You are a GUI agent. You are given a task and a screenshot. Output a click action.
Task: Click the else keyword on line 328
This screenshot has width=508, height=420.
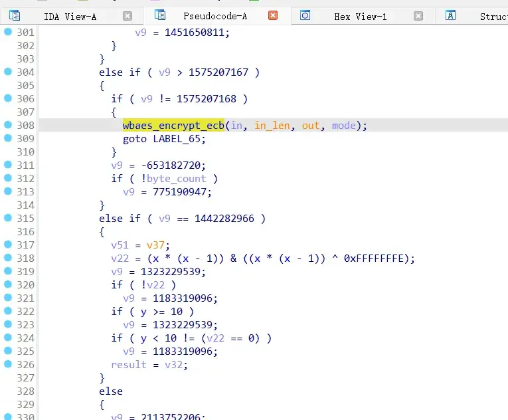pos(111,391)
